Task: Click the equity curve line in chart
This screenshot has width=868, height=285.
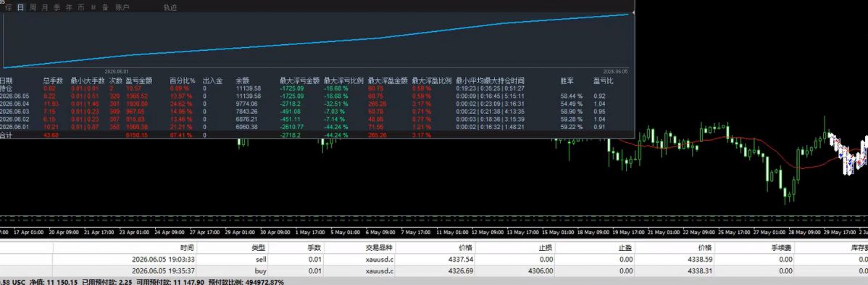Action: pyautogui.click(x=315, y=41)
